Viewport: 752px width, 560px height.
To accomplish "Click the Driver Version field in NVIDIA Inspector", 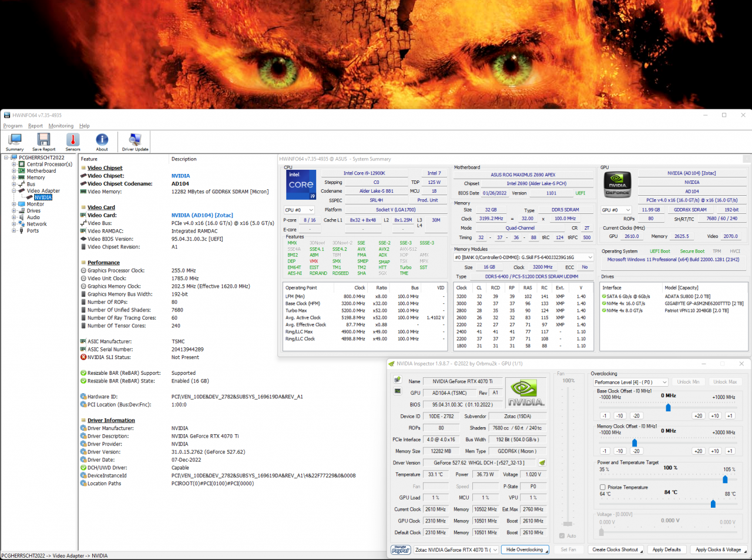I will click(479, 463).
